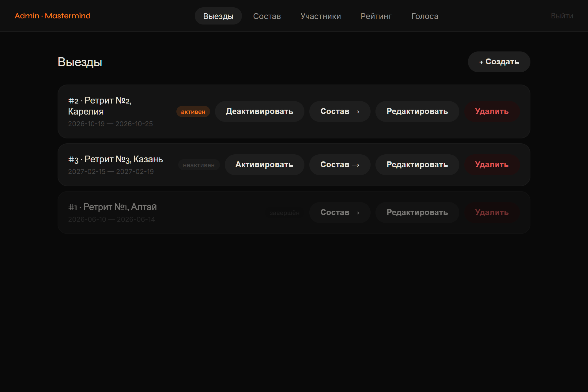Delete Ретрит №1, Алтай
Screen dimensions: 588x392
tap(492, 213)
